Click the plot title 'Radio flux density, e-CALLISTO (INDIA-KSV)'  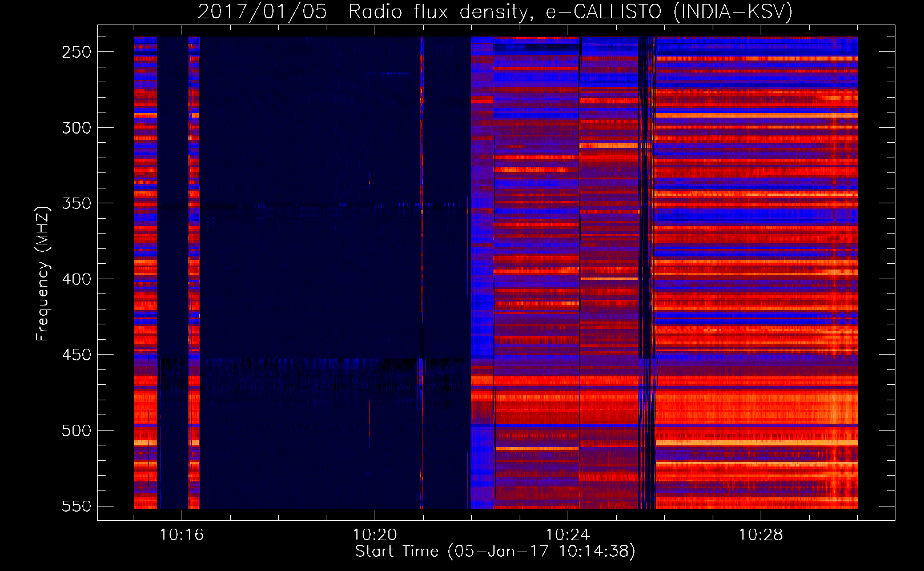(x=571, y=12)
